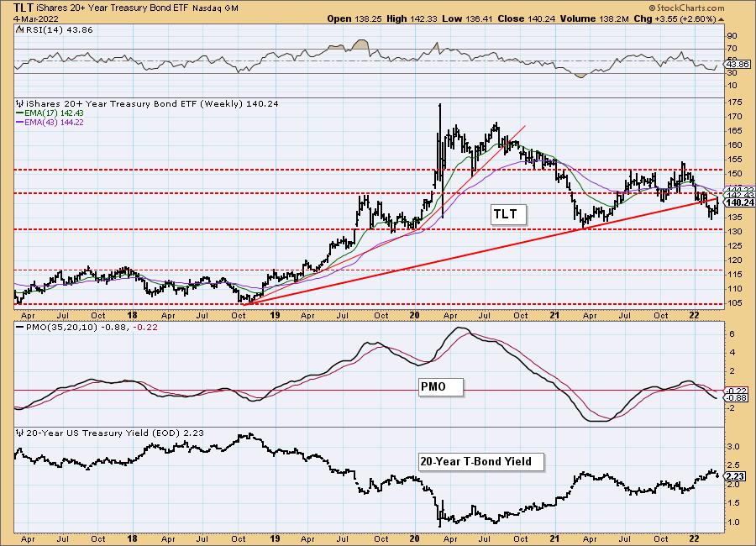Click the TLT annotation box on price chart
The width and height of the screenshot is (756, 546).
(508, 214)
